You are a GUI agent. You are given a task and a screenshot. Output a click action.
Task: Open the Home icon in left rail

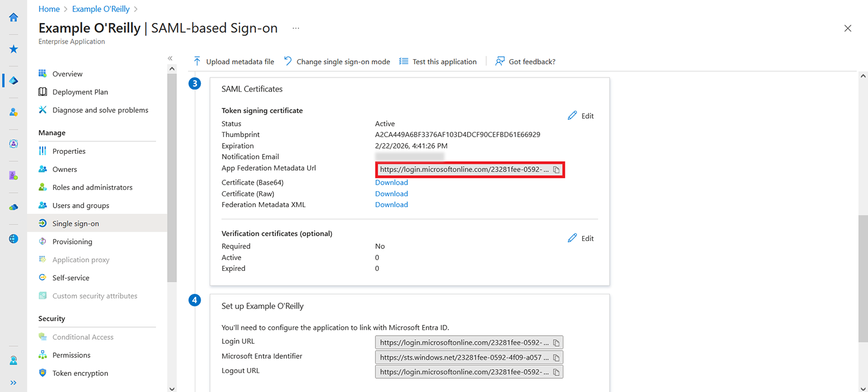point(14,17)
